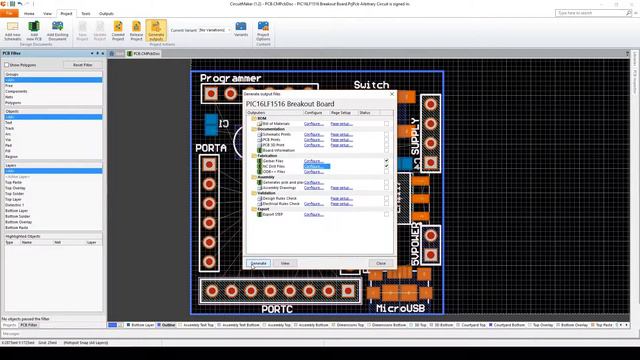Click Commit Project icon
640x360 pixels.
(x=118, y=27)
